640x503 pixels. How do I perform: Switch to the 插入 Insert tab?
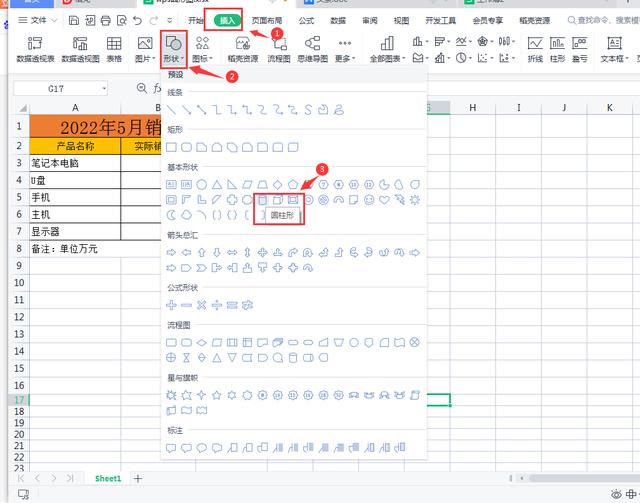pyautogui.click(x=227, y=20)
